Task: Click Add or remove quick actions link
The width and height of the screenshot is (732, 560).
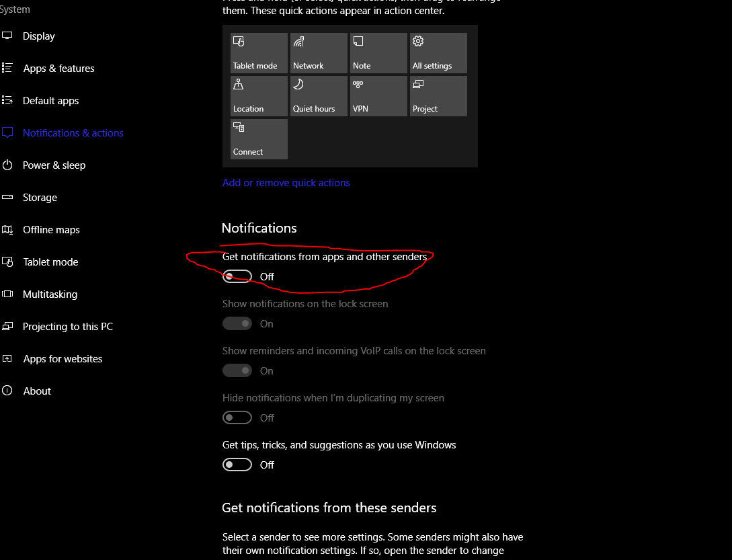Action: 286,183
